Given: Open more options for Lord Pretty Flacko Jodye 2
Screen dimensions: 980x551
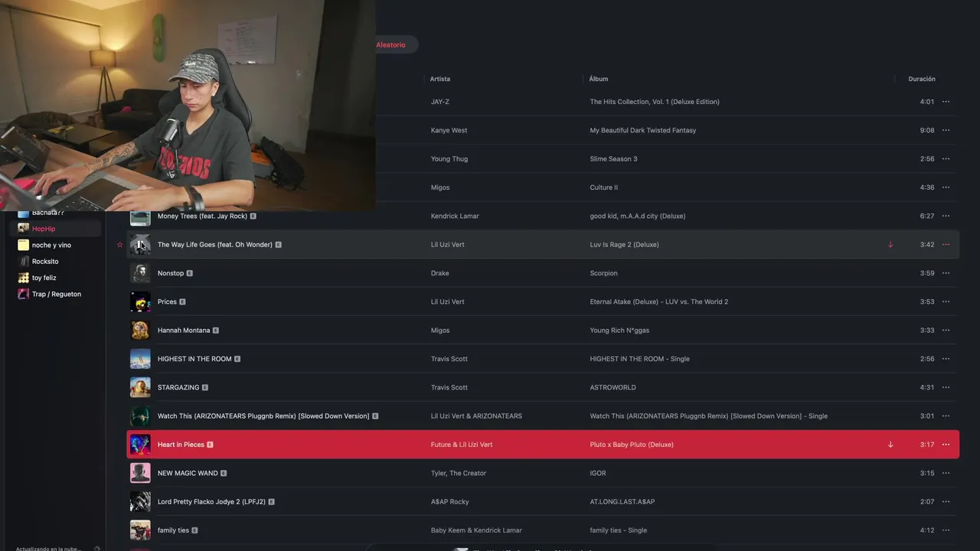Looking at the screenshot, I should coord(946,502).
